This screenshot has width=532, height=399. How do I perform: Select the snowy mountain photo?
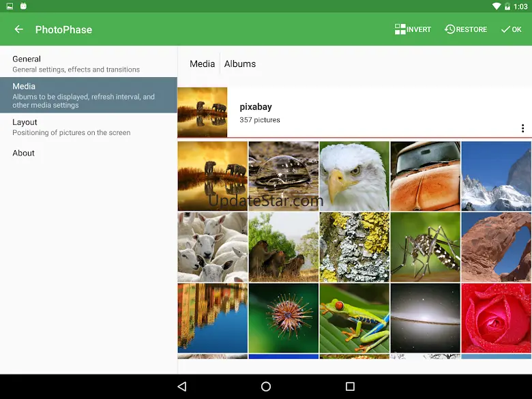[x=496, y=176]
